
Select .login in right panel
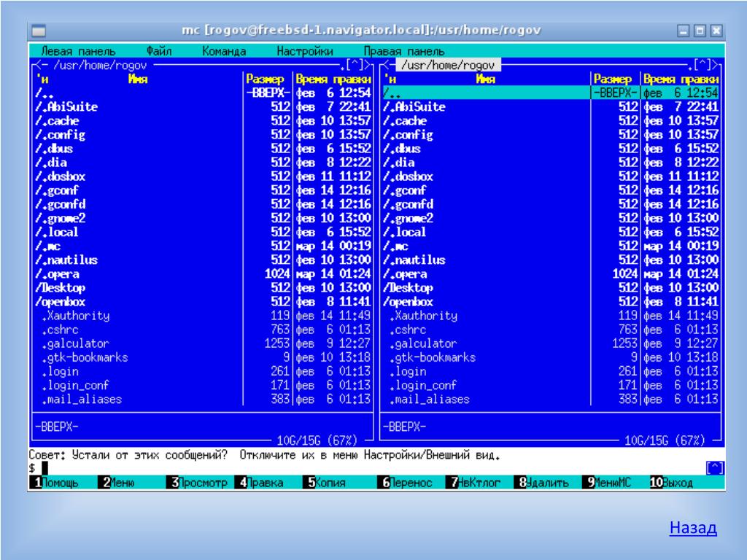click(551, 371)
